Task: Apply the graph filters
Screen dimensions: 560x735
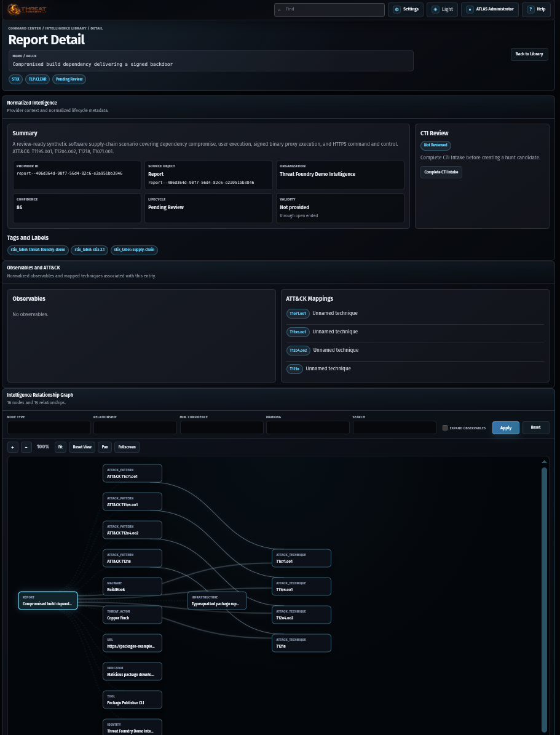Action: 506,428
